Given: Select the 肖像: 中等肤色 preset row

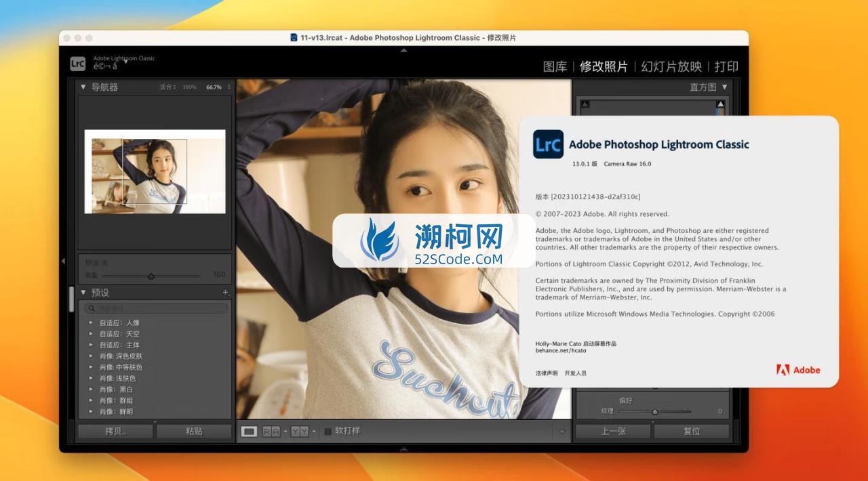Looking at the screenshot, I should [156, 367].
